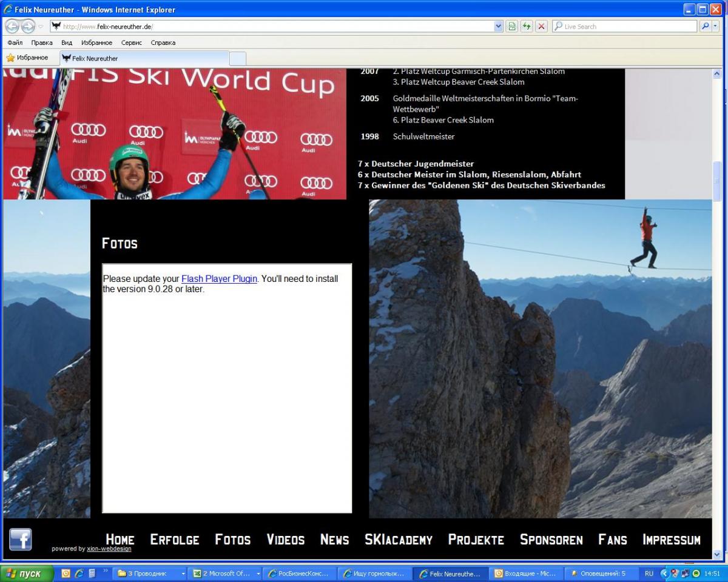Click the Compatibility View icon

point(513,26)
